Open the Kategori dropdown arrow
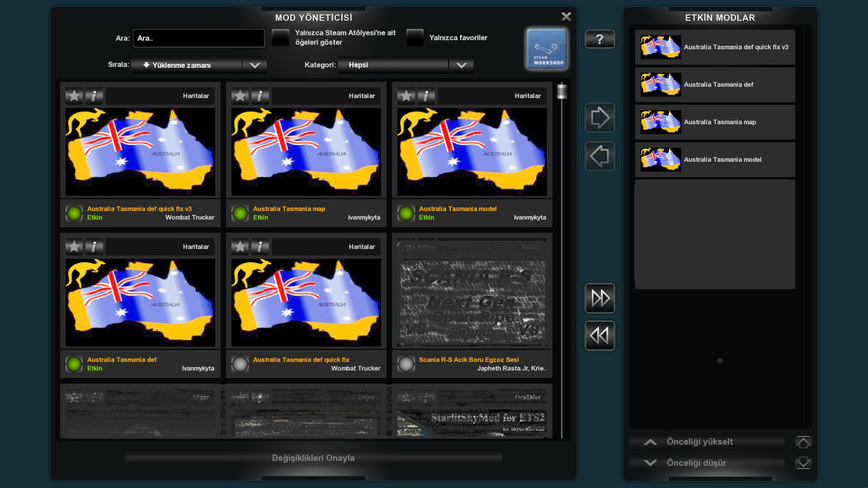 [461, 65]
